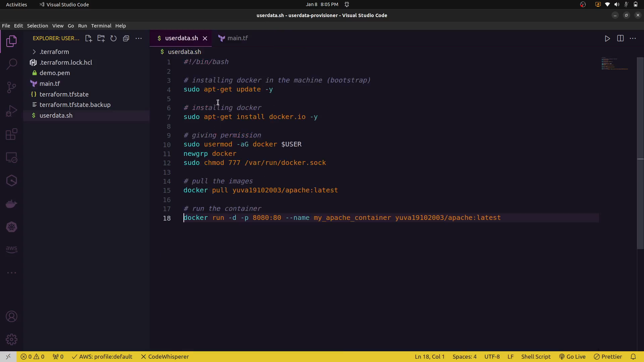
Task: Click the AWS: profile:default status item
Action: tap(102, 357)
